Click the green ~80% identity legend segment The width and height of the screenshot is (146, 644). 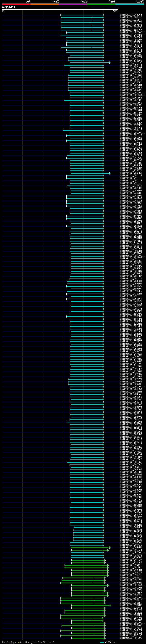(101, 4)
